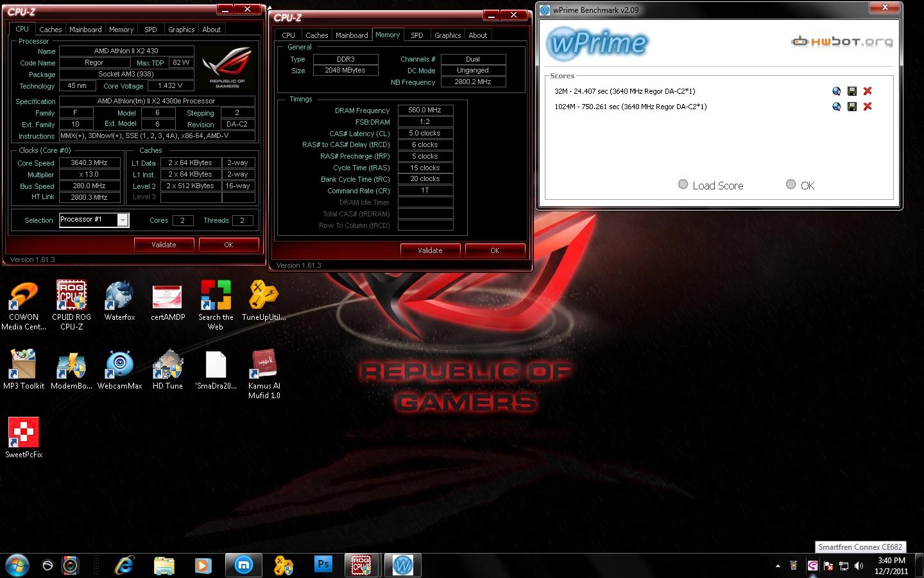Image resolution: width=924 pixels, height=578 pixels.
Task: Click OK in the Memory tab window
Action: click(495, 250)
